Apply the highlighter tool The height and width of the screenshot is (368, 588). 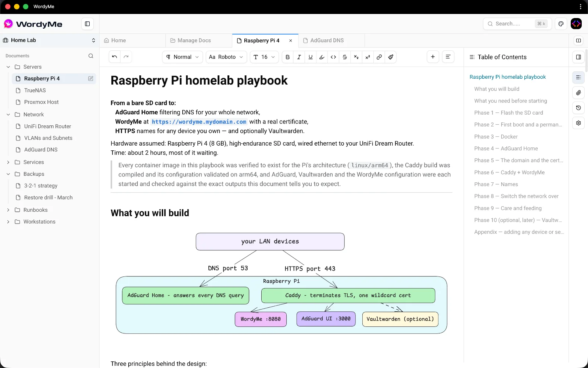click(322, 57)
